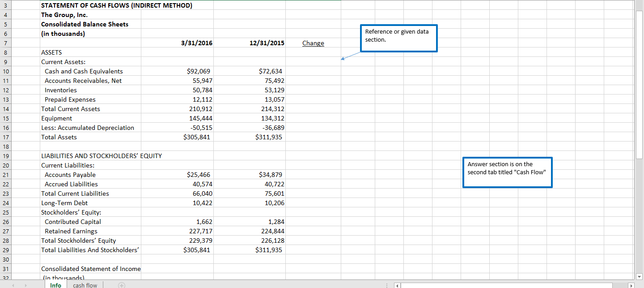This screenshot has height=288, width=644.
Task: Select the Long-Term Debt label cell
Action: pyautogui.click(x=64, y=202)
